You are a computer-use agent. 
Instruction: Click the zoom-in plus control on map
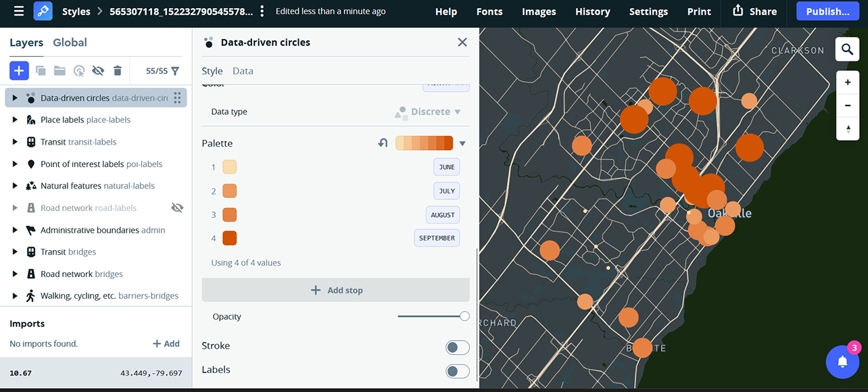point(847,81)
